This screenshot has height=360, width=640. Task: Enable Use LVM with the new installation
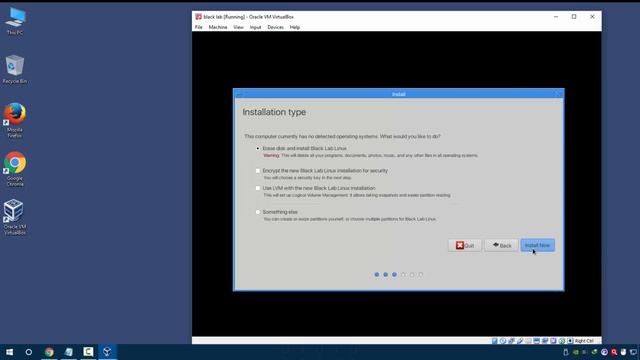[x=258, y=188]
